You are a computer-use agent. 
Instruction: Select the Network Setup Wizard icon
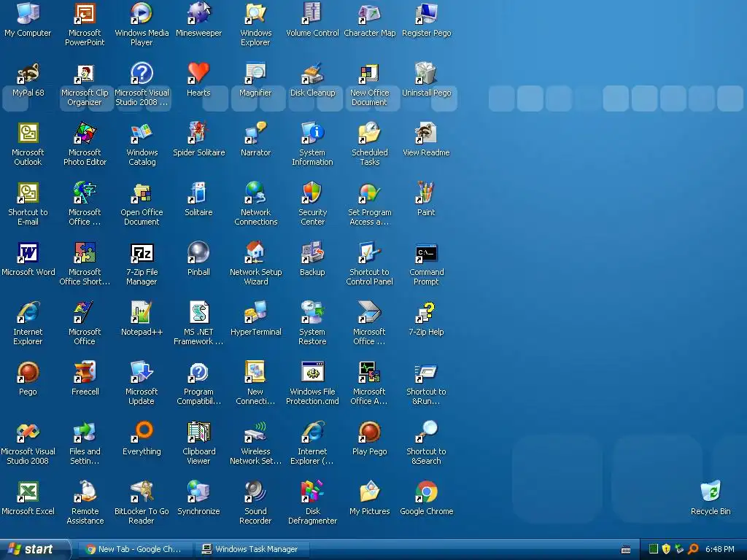[x=255, y=252]
